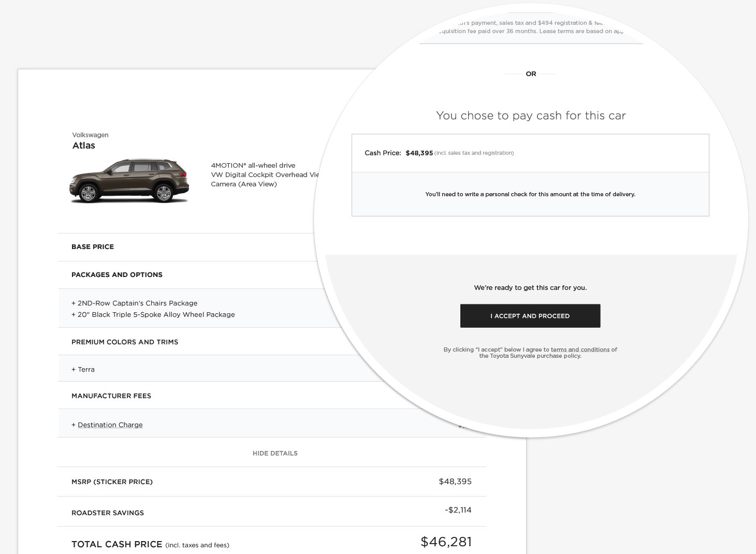This screenshot has width=756, height=554.
Task: Click the Volkswagen Atlas car image
Action: click(x=129, y=181)
